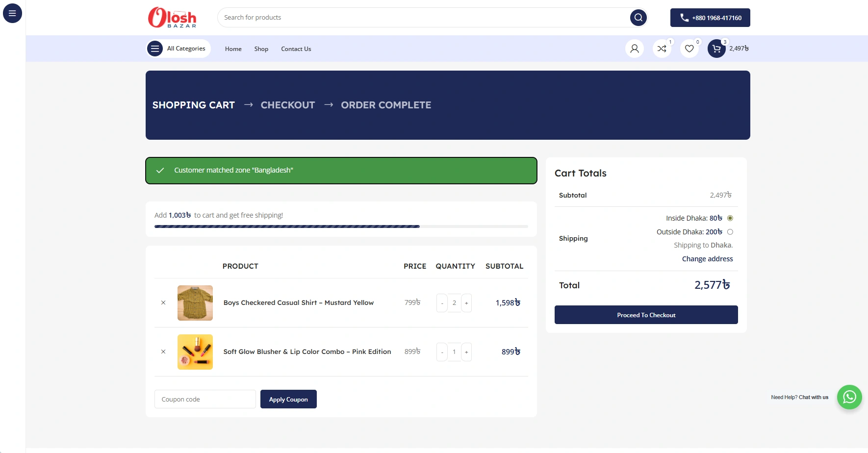Image resolution: width=868 pixels, height=453 pixels.
Task: Click the search magnifier icon
Action: point(638,18)
